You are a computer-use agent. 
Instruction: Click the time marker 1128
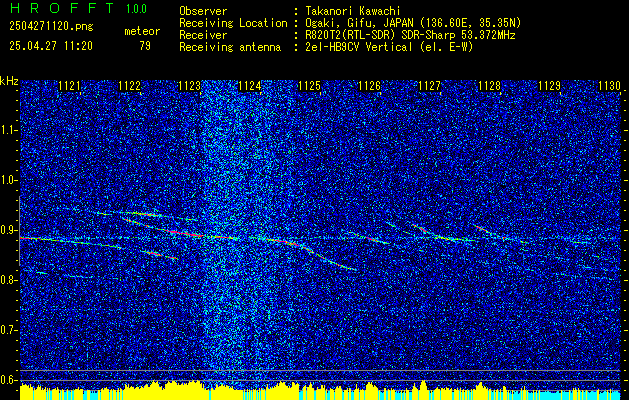click(x=490, y=86)
